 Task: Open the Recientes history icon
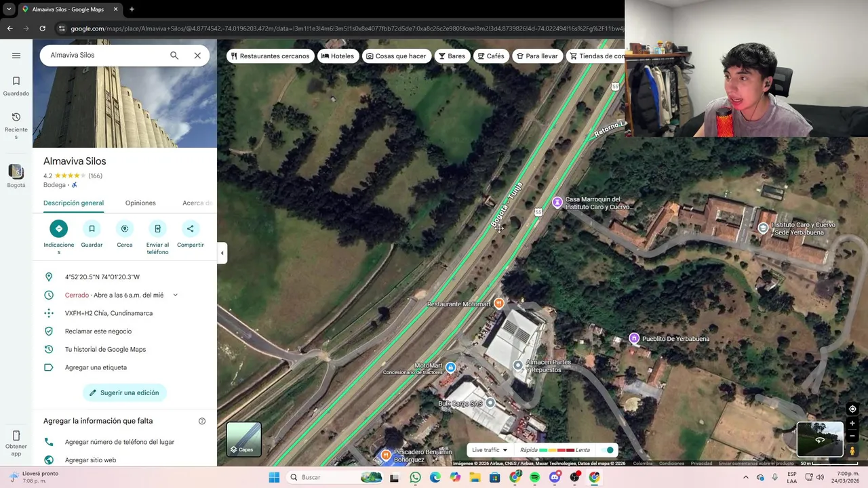click(16, 125)
